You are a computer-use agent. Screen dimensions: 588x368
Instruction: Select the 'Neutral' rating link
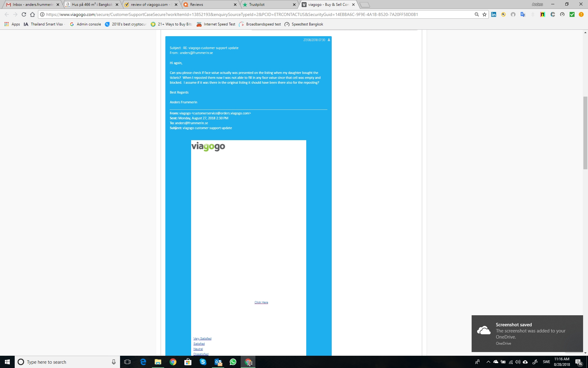click(x=198, y=349)
